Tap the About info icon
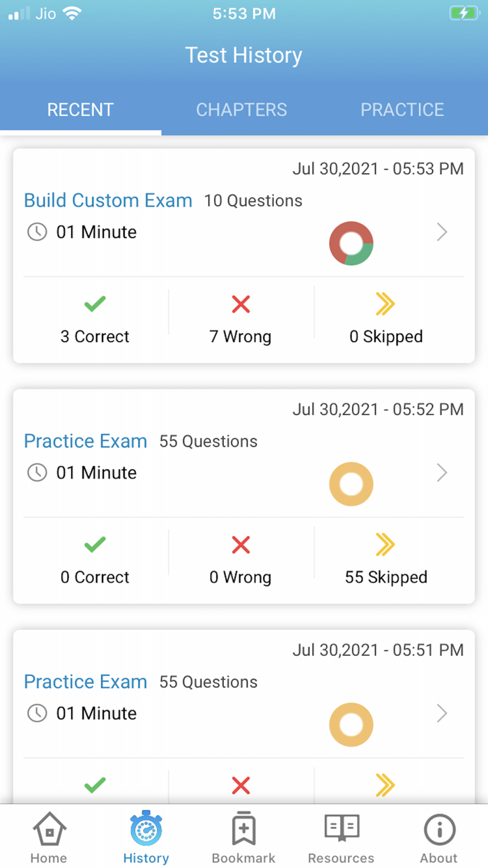Image resolution: width=488 pixels, height=868 pixels. (x=439, y=830)
